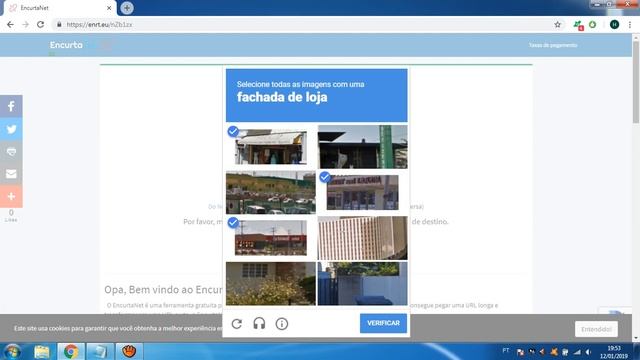Select the dark building with green sign tile
Screen dimensions: 640x360
click(x=362, y=147)
